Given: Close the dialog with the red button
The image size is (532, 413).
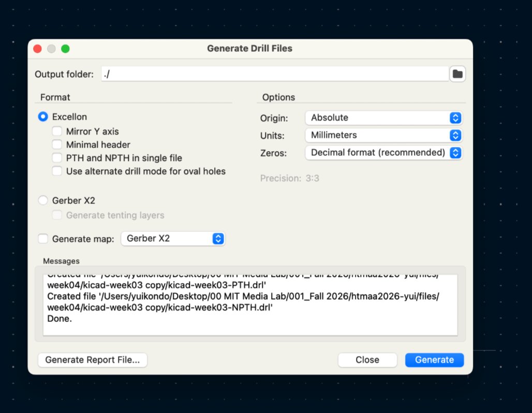Looking at the screenshot, I should coord(38,49).
